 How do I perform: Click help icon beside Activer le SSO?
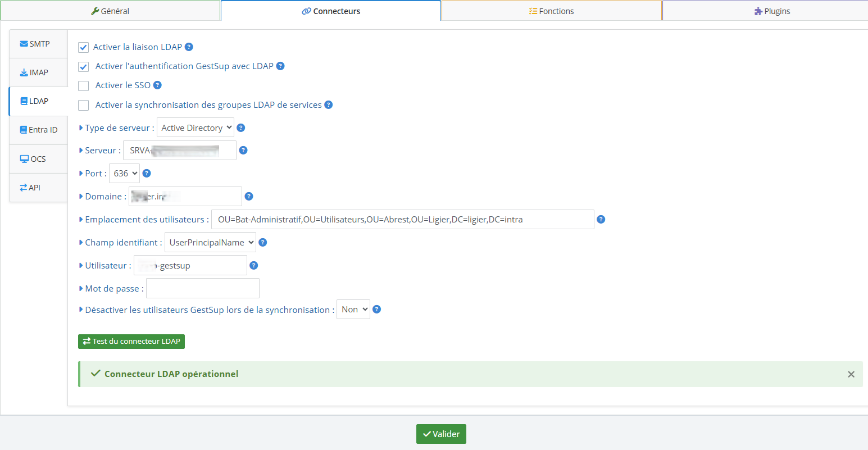pyautogui.click(x=157, y=85)
